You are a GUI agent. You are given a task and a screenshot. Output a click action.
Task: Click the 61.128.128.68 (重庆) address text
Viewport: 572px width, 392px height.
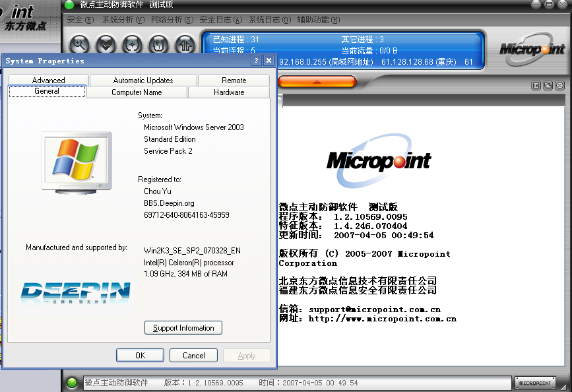tap(419, 62)
